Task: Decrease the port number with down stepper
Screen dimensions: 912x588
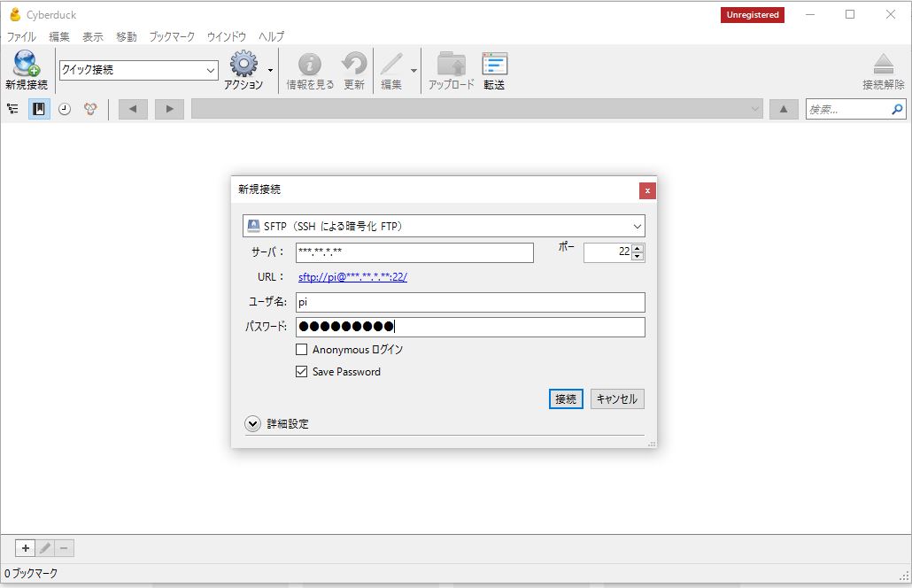Action: 638,257
